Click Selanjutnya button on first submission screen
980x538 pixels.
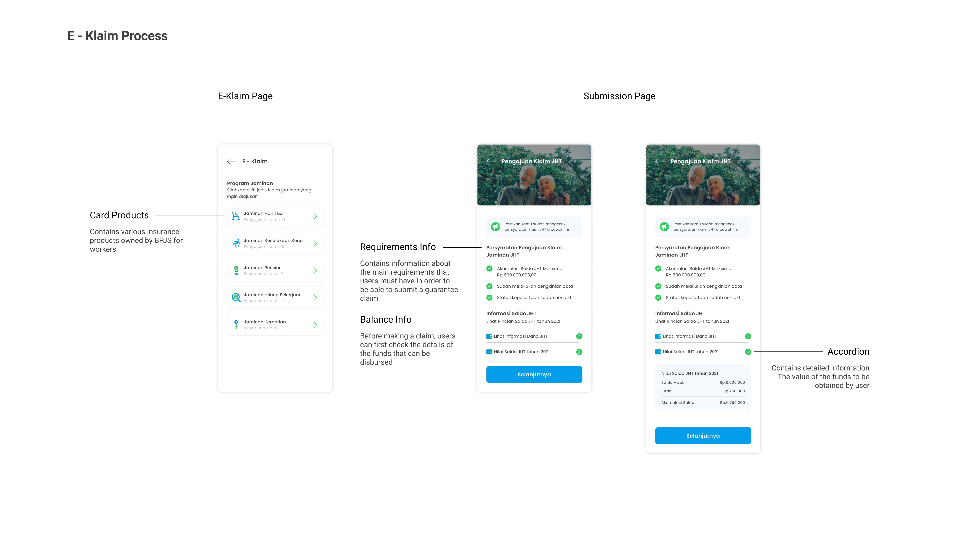(534, 375)
